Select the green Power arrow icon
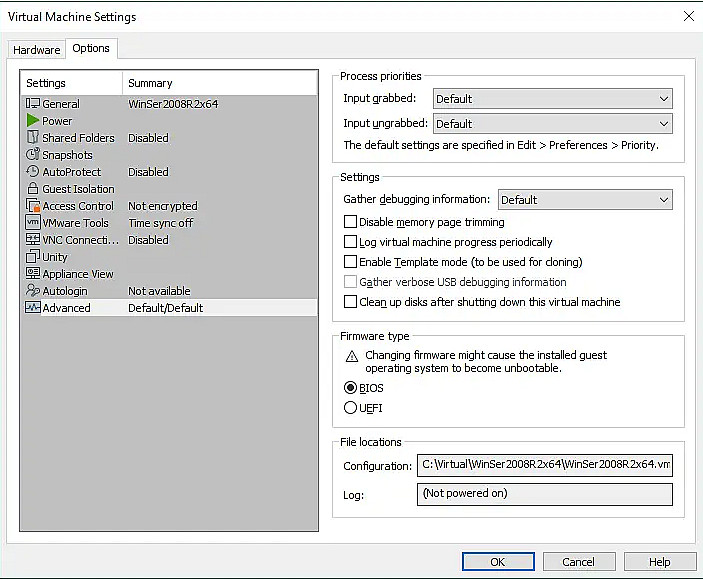Image resolution: width=703 pixels, height=580 pixels. point(33,121)
